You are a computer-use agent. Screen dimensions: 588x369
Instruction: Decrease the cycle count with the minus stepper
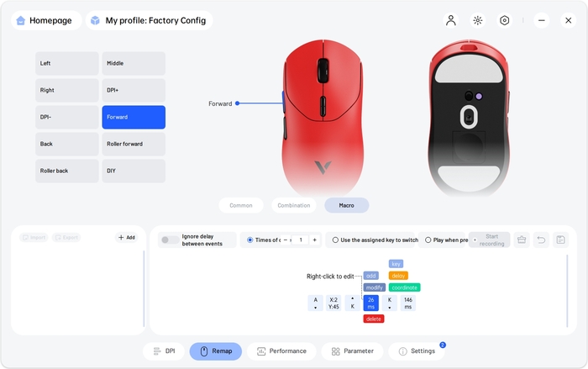pos(286,240)
